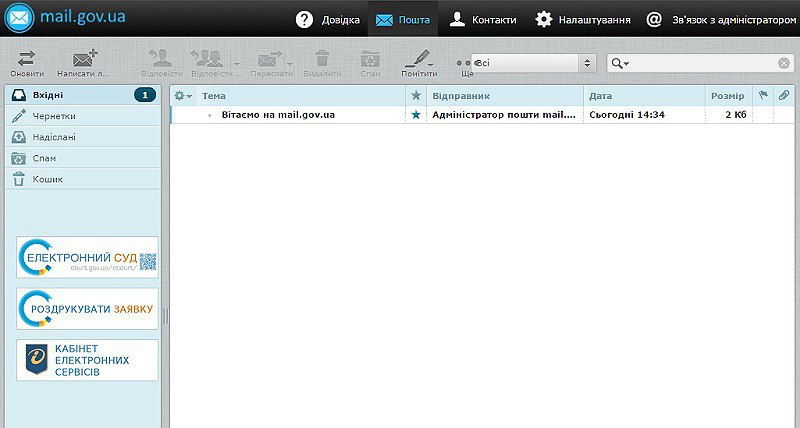Click the Оновити refresh icon

click(27, 60)
